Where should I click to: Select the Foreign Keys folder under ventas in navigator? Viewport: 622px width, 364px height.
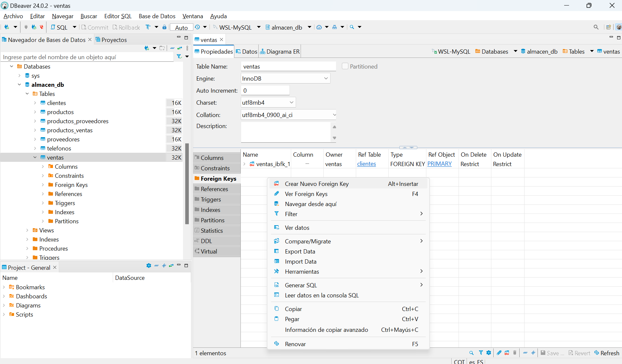click(71, 185)
